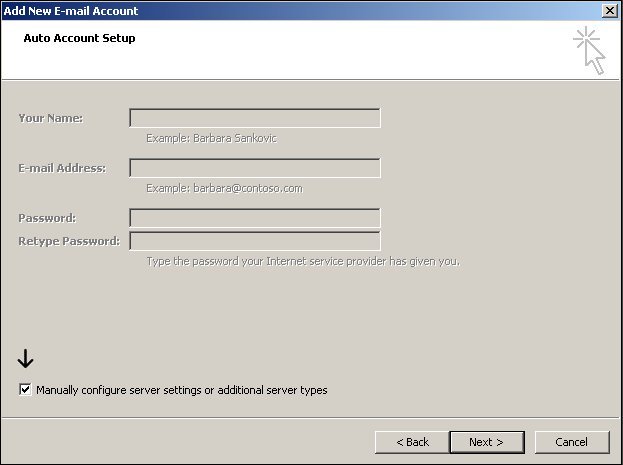Click inside the Password field

point(255,218)
